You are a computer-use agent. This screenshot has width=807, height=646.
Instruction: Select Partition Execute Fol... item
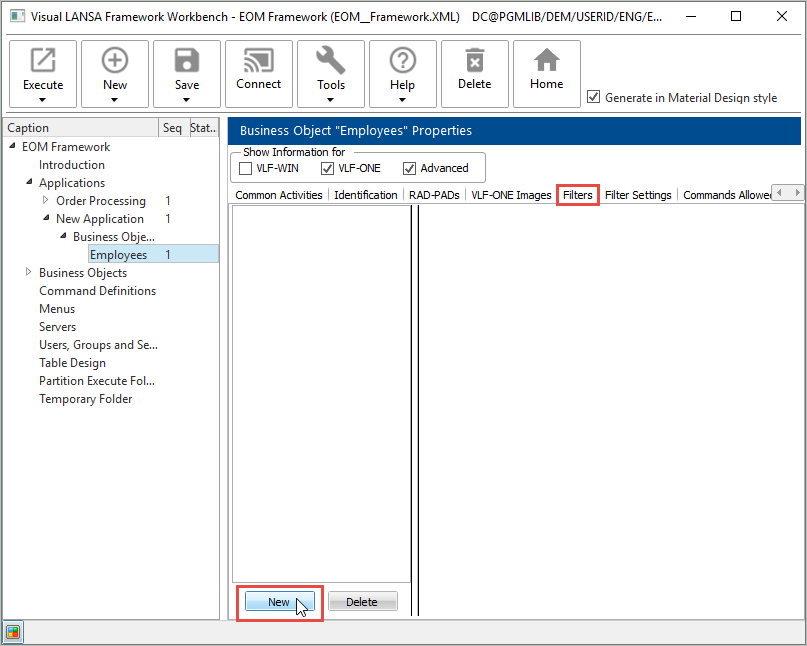[97, 381]
